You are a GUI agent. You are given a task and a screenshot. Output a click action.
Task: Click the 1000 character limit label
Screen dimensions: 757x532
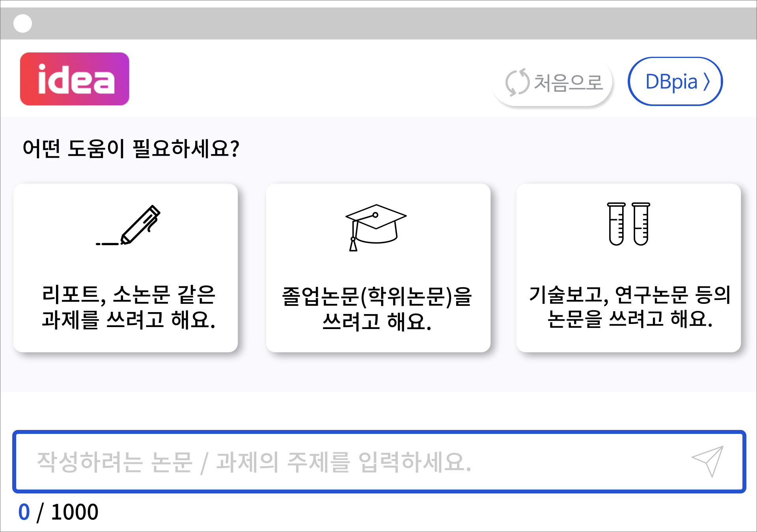coord(75,512)
